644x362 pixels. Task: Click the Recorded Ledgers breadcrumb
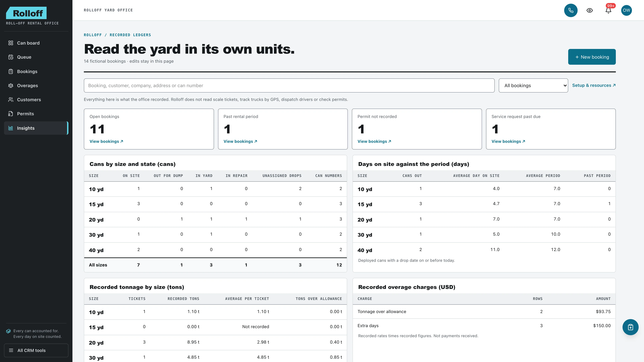pyautogui.click(x=130, y=35)
